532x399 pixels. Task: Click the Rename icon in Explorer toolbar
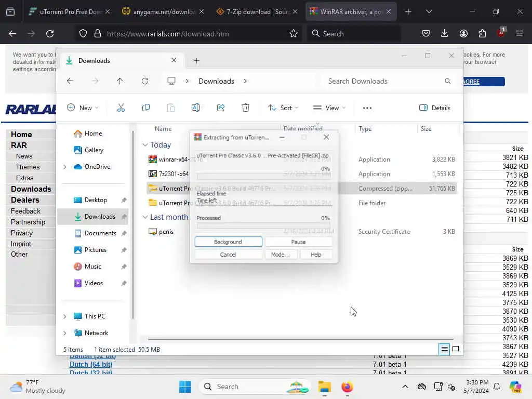click(x=196, y=108)
